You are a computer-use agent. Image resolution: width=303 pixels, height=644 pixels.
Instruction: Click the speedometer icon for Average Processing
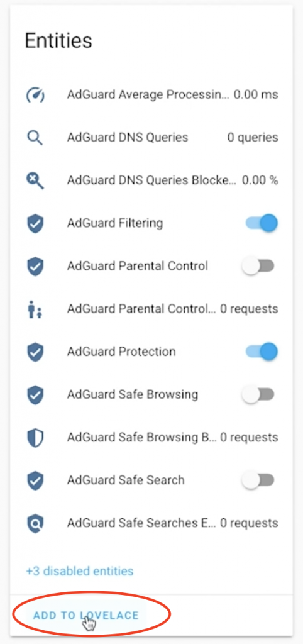(x=35, y=95)
